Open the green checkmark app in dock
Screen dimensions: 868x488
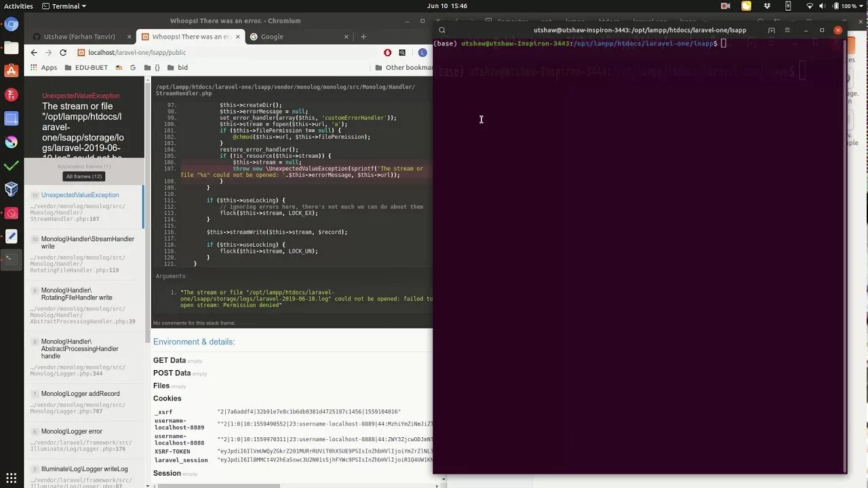tap(11, 165)
